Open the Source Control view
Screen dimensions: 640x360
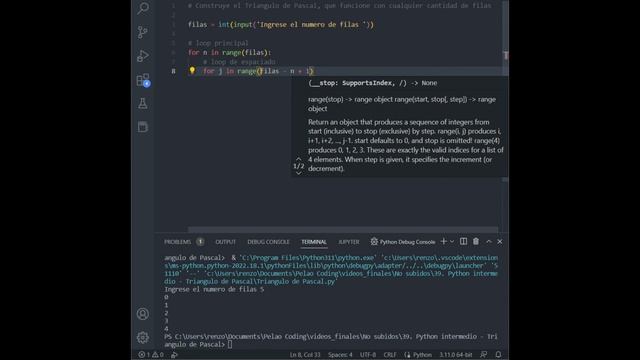[x=143, y=32]
